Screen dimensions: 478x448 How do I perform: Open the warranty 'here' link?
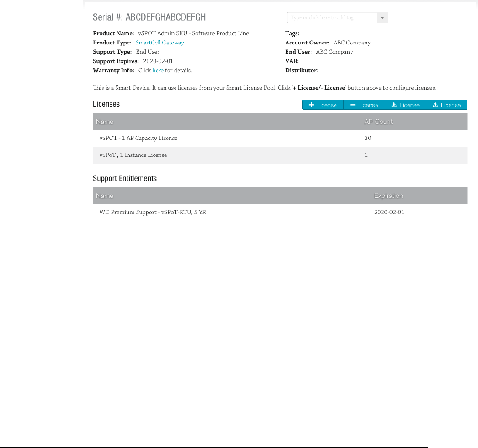coord(158,70)
